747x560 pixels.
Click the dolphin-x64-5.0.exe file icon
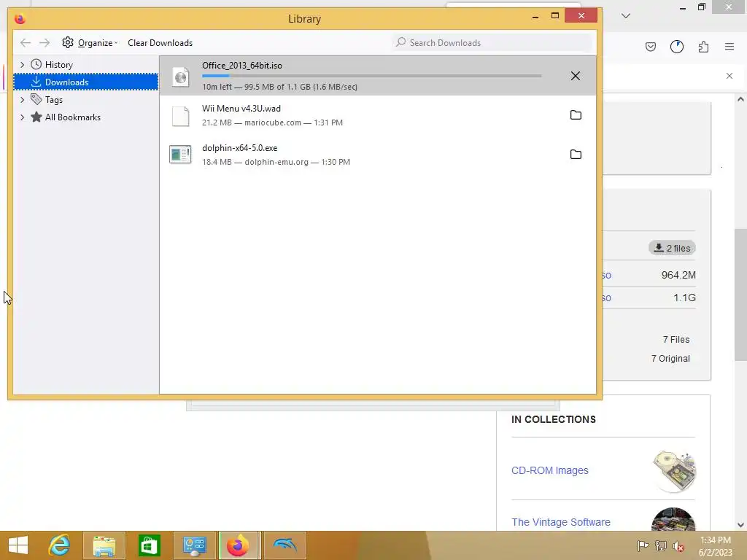pos(180,155)
